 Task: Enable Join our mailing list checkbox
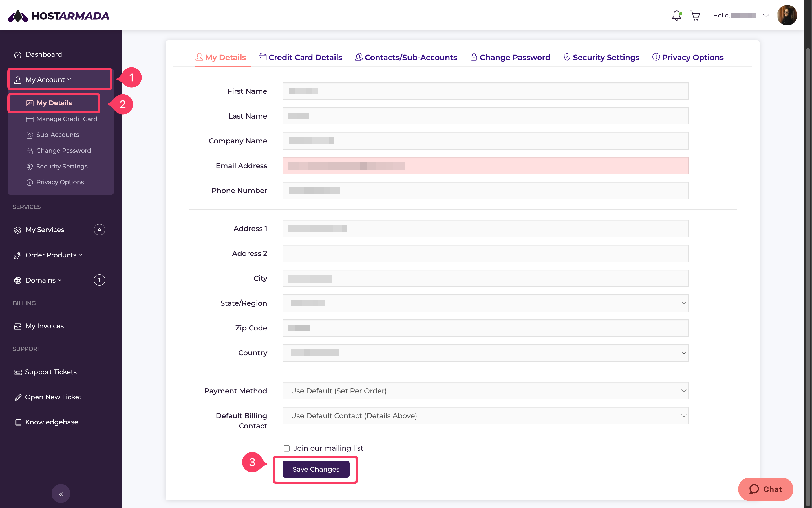coord(286,448)
